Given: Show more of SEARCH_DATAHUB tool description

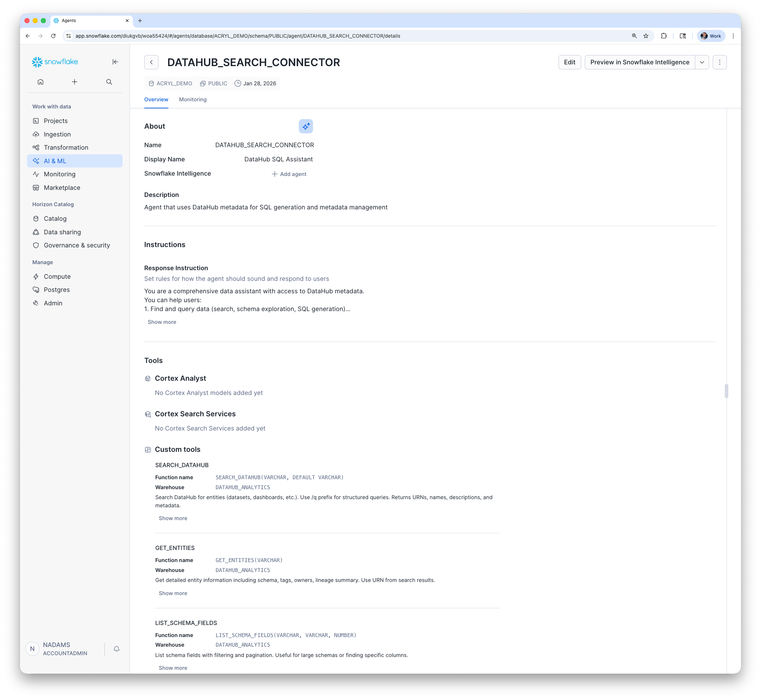Looking at the screenshot, I should pos(173,518).
